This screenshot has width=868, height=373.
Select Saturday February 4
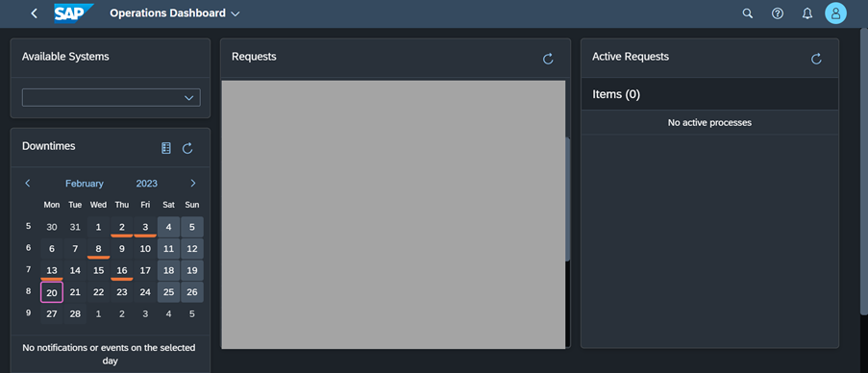pos(169,227)
